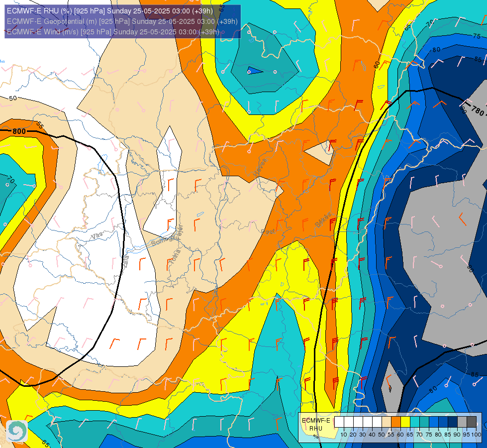Click the 'Heves' county label

point(260,167)
